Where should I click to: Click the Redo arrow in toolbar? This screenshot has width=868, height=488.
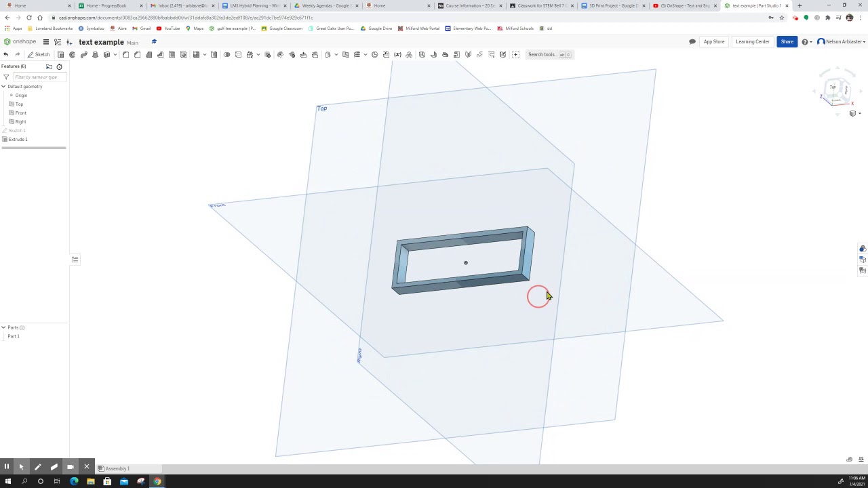pos(18,54)
